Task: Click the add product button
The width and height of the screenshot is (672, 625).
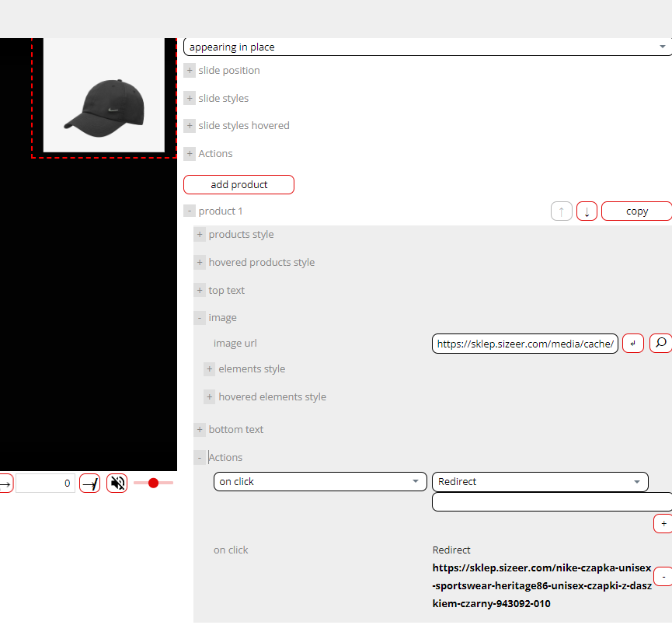Action: click(239, 185)
